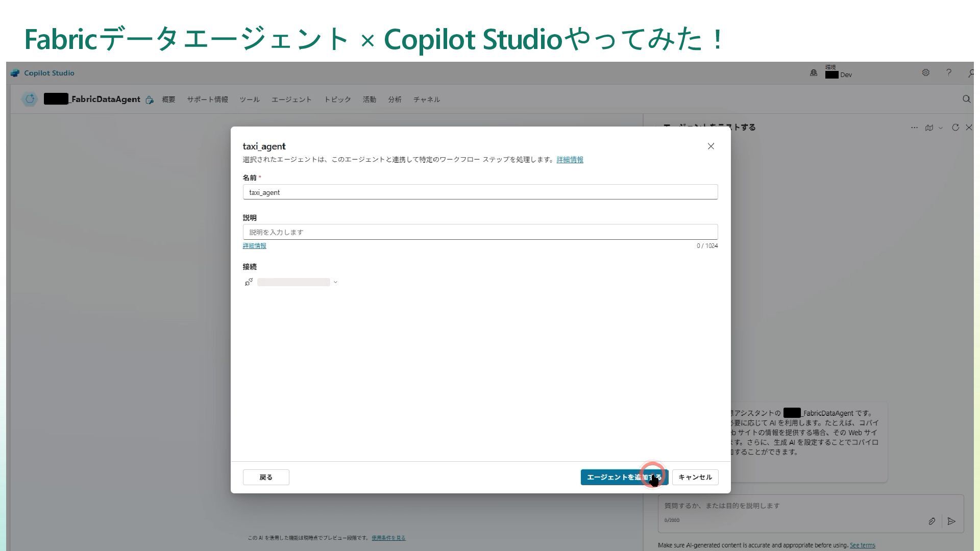The width and height of the screenshot is (980, 551).
Task: Open the ツール tab
Action: [250, 99]
